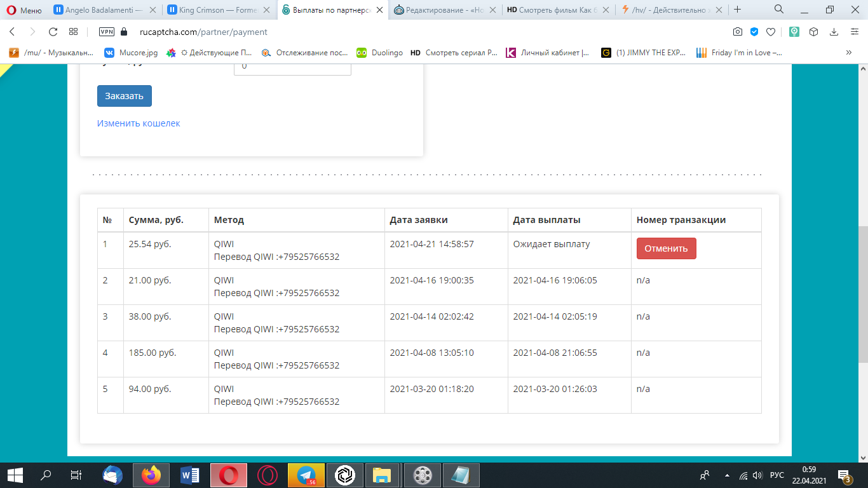Select the 38.00 руб. amount cell
This screenshot has height=488, width=868.
(166, 323)
